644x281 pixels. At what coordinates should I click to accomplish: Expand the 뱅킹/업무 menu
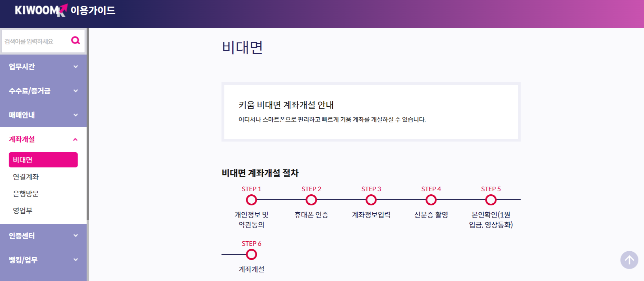(43, 260)
